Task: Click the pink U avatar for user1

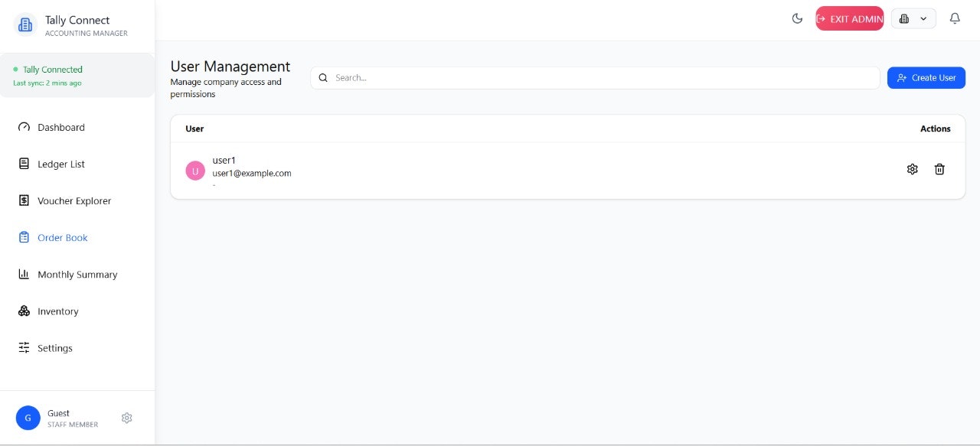Action: coord(195,171)
